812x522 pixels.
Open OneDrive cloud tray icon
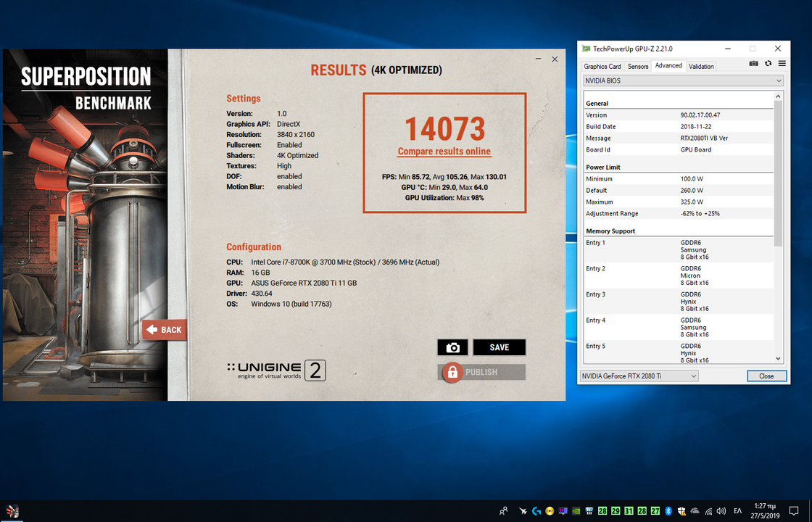click(695, 511)
